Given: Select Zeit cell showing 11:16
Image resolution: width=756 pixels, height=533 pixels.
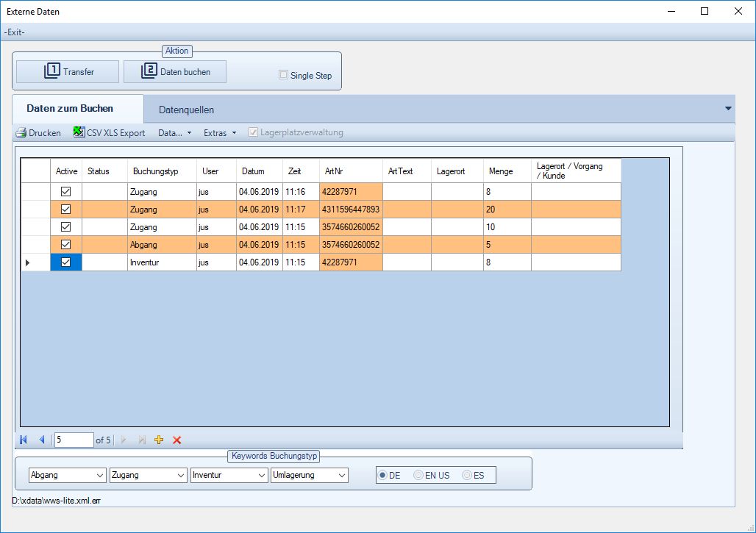Looking at the screenshot, I should pyautogui.click(x=302, y=192).
